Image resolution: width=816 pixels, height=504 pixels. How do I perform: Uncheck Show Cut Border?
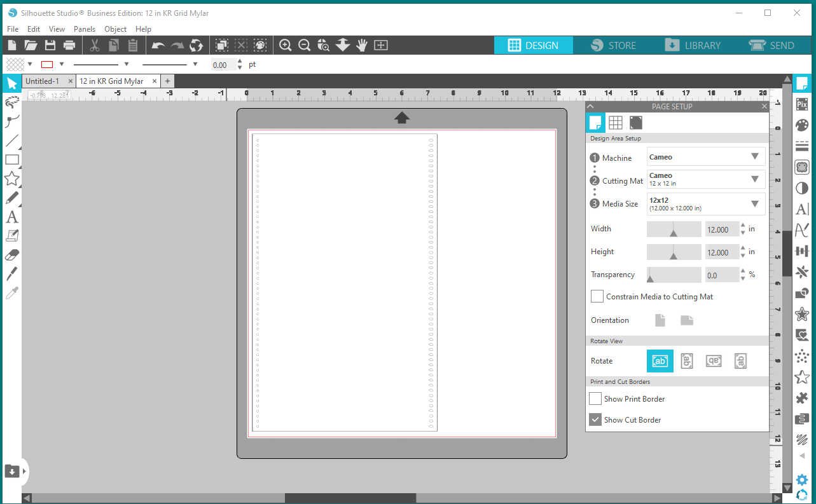(595, 419)
